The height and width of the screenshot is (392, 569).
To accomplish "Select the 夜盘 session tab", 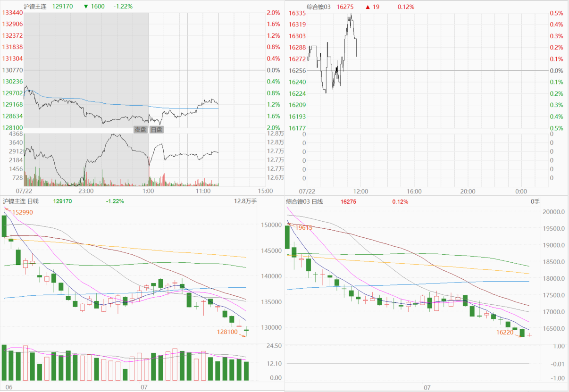I will (x=140, y=130).
